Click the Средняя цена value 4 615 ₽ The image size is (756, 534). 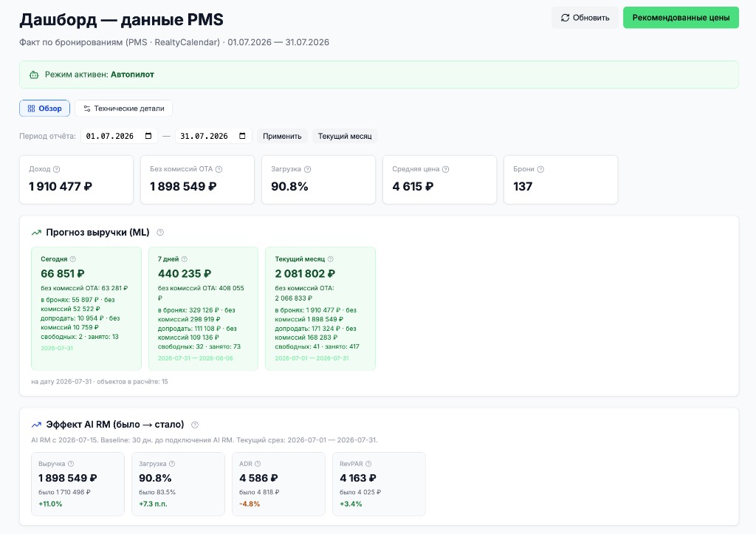tap(413, 186)
